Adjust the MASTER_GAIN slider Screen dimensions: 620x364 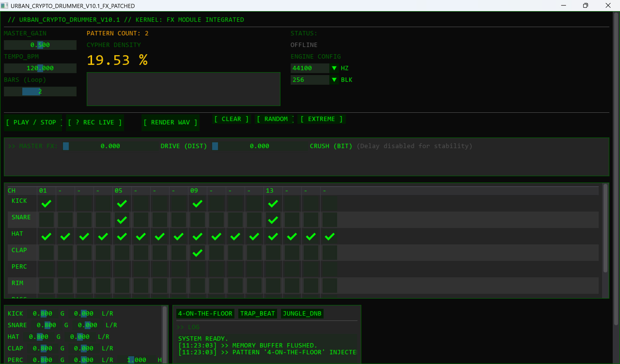click(40, 45)
